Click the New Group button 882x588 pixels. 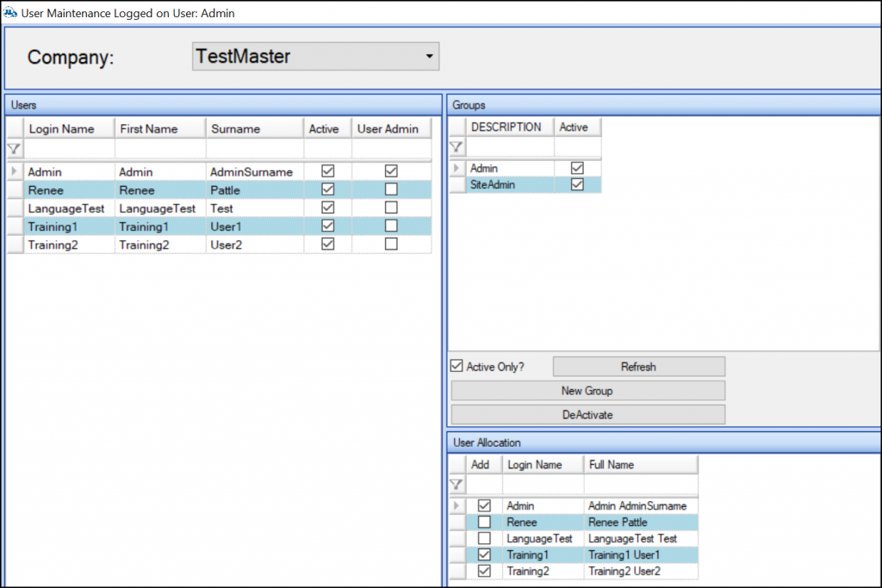point(587,391)
